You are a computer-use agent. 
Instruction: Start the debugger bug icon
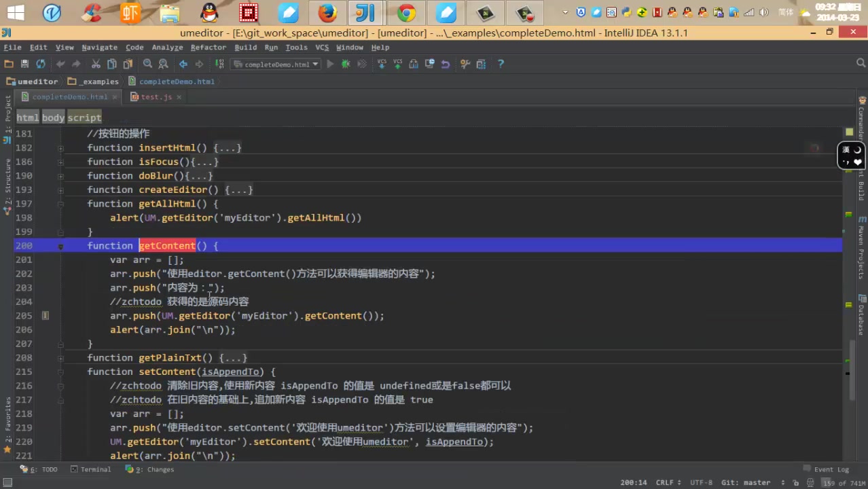point(346,63)
